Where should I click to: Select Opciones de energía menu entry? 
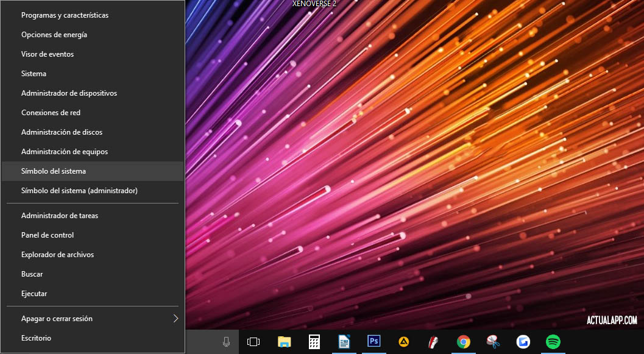pos(93,35)
